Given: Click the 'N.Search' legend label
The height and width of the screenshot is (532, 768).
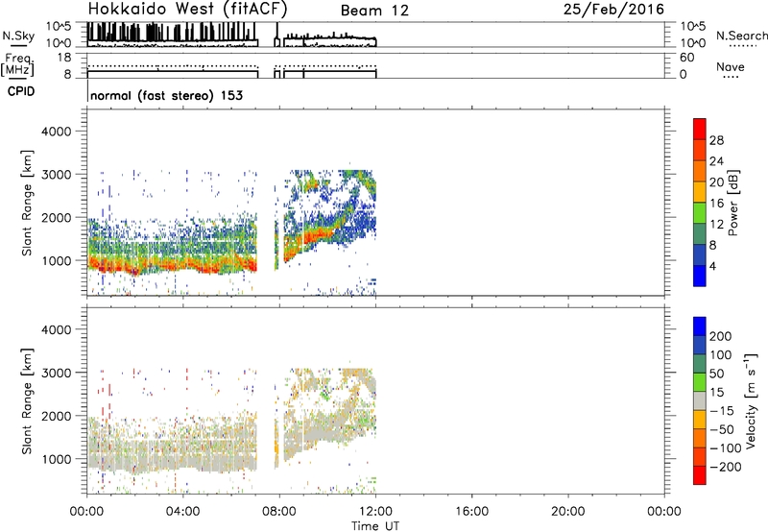Looking at the screenshot, I should pyautogui.click(x=742, y=36).
